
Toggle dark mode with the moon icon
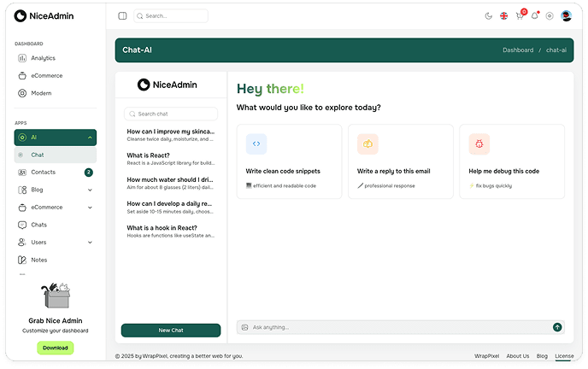pos(488,15)
